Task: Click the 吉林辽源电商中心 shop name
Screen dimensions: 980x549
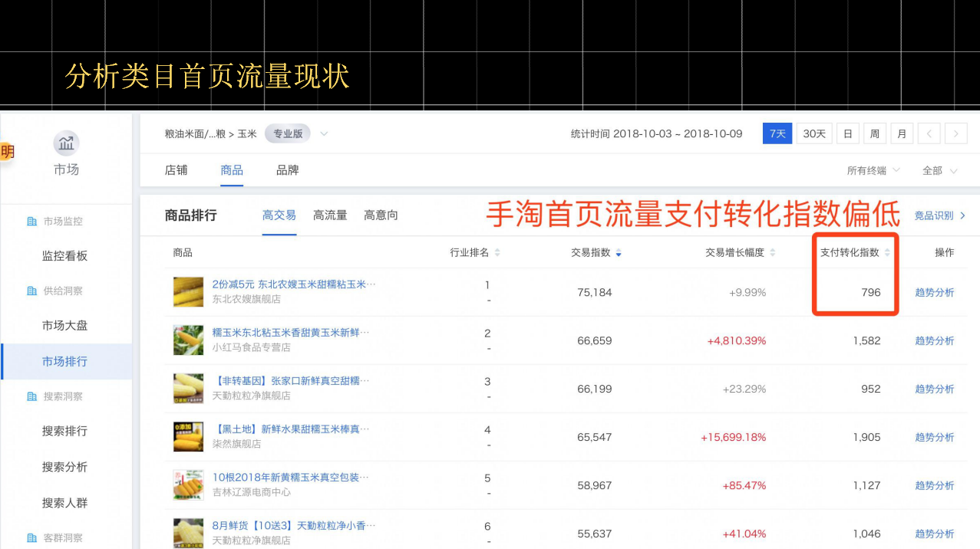Action: (252, 492)
